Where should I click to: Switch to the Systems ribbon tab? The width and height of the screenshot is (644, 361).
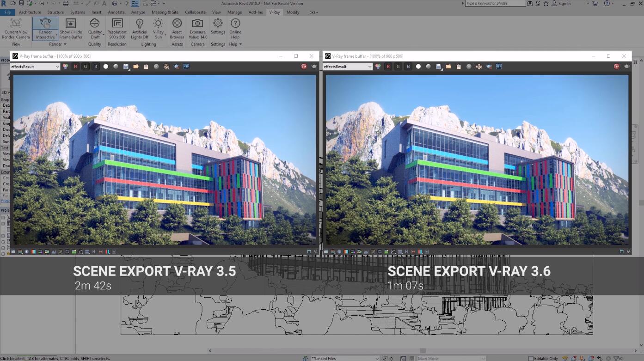point(78,12)
